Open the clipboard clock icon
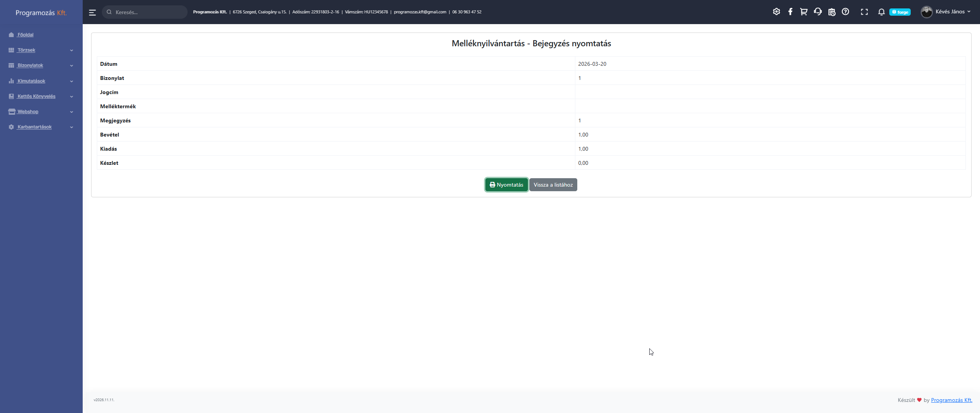 [831, 12]
